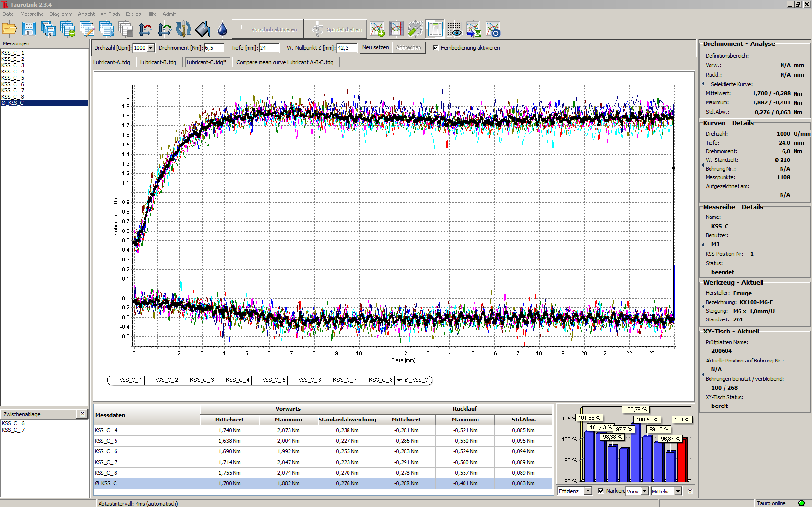The width and height of the screenshot is (812, 507).
Task: Open the Mittelw. value dropdown
Action: (678, 491)
